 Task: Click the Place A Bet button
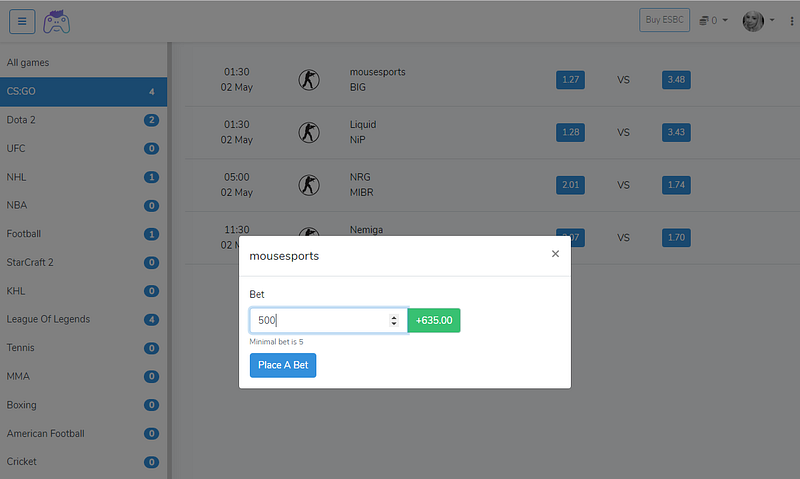283,365
